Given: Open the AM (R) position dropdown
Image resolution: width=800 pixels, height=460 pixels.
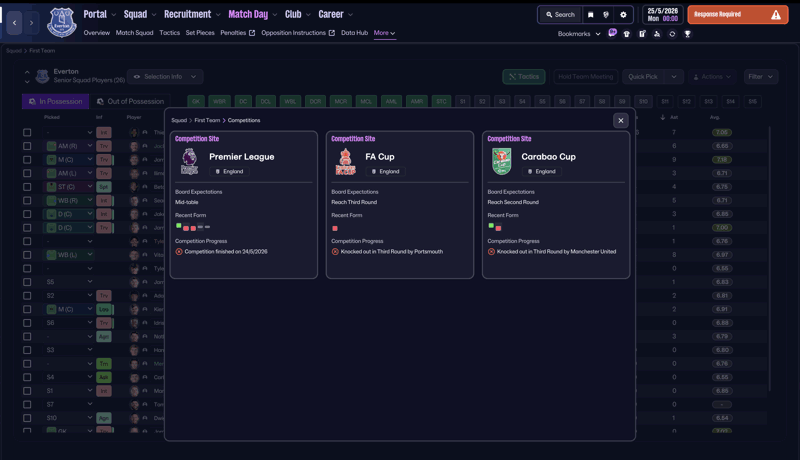Looking at the screenshot, I should pos(90,146).
